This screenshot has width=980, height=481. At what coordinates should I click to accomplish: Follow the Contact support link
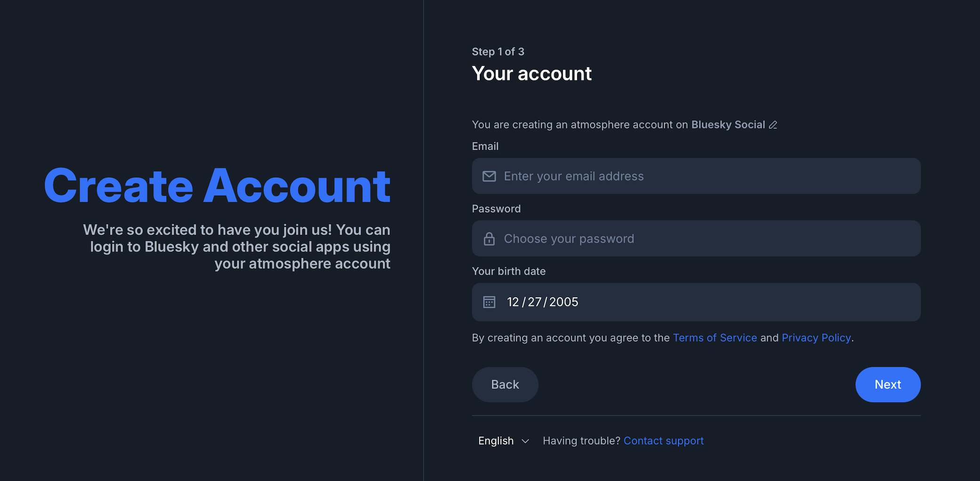(663, 441)
